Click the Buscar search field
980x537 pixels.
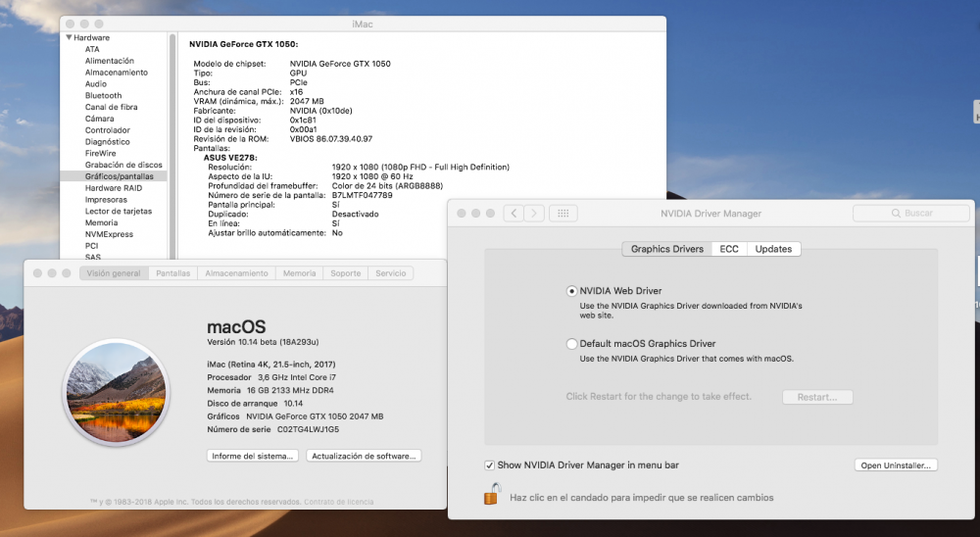pyautogui.click(x=911, y=214)
